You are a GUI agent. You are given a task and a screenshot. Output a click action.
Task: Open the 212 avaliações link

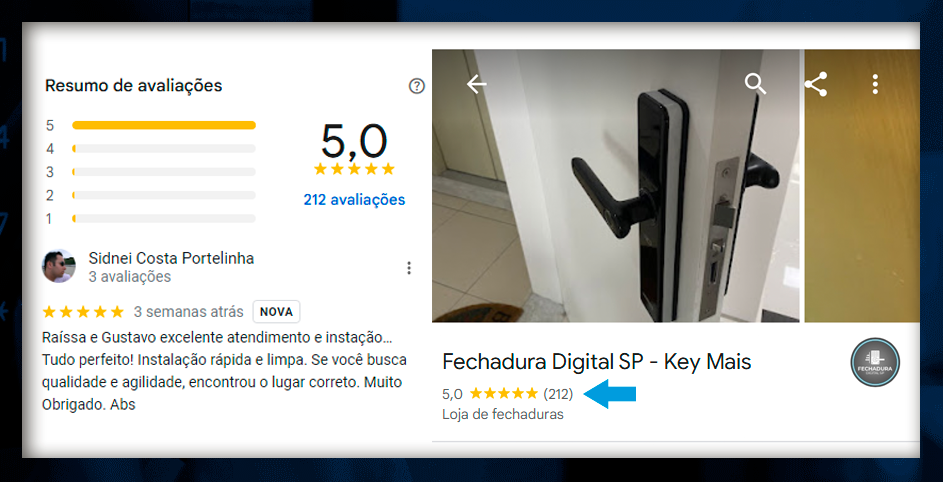point(354,200)
